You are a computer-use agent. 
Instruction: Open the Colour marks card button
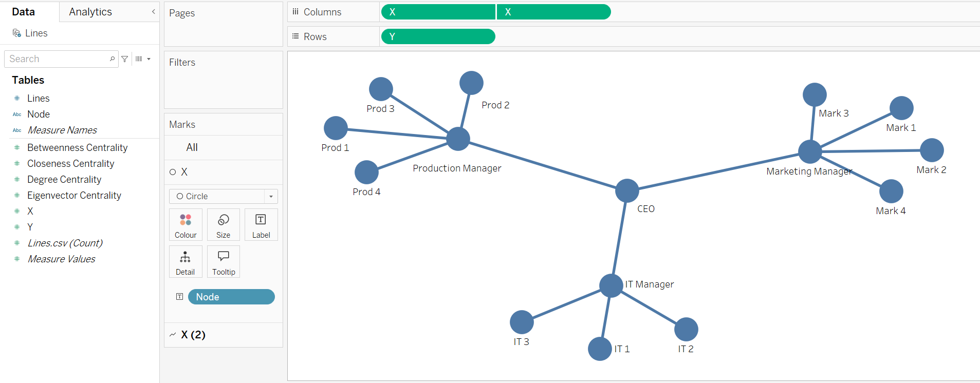click(x=186, y=225)
